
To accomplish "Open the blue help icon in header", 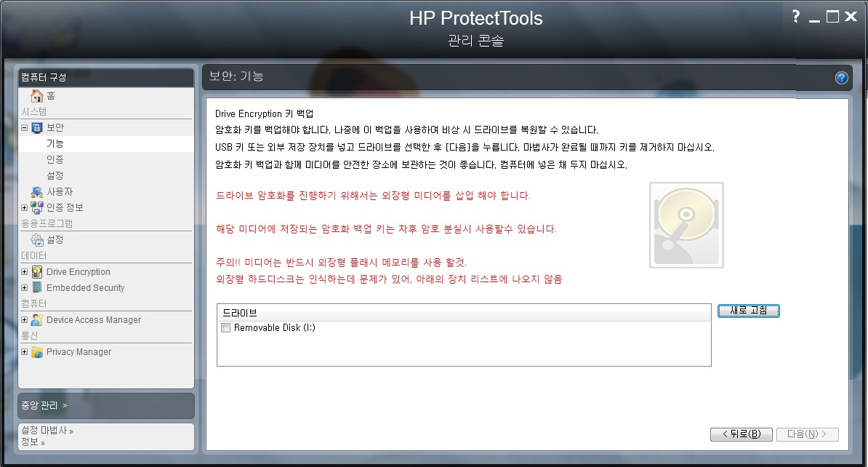I will [x=841, y=78].
